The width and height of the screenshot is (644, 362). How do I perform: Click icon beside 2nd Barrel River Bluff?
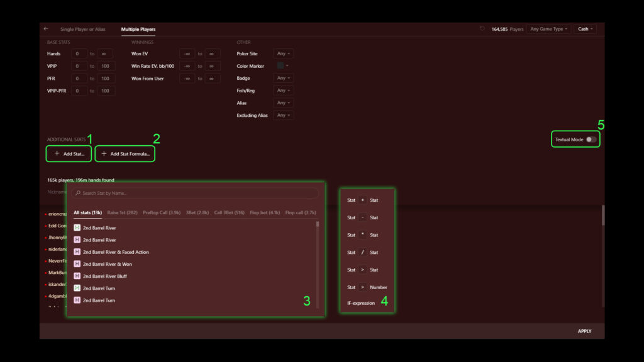[x=77, y=276]
